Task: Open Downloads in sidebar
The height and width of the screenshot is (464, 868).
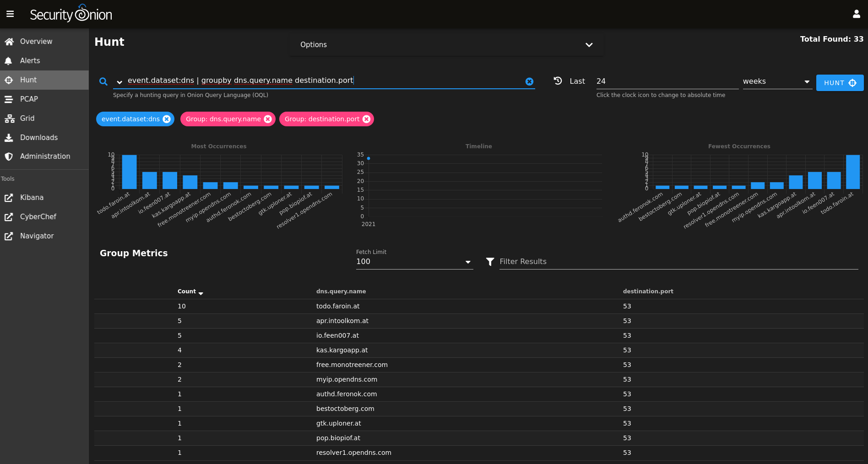Action: click(x=44, y=137)
